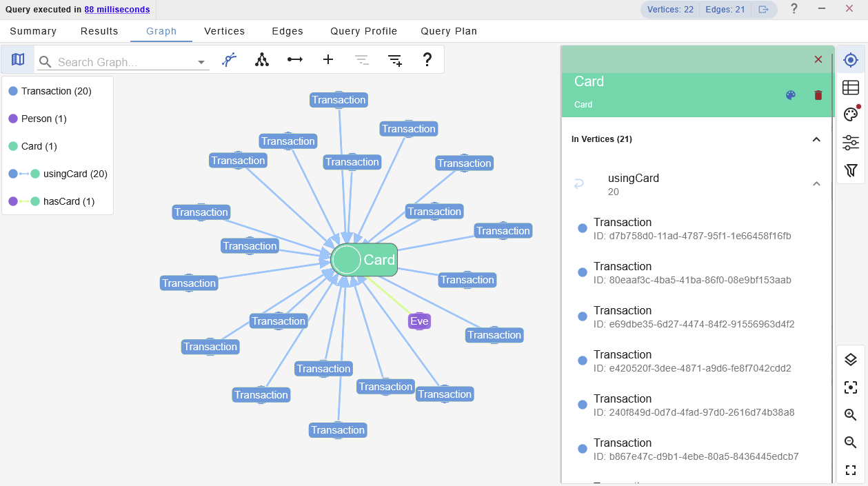This screenshot has height=486, width=868.
Task: Collapse the In Vertices section
Action: click(x=816, y=139)
